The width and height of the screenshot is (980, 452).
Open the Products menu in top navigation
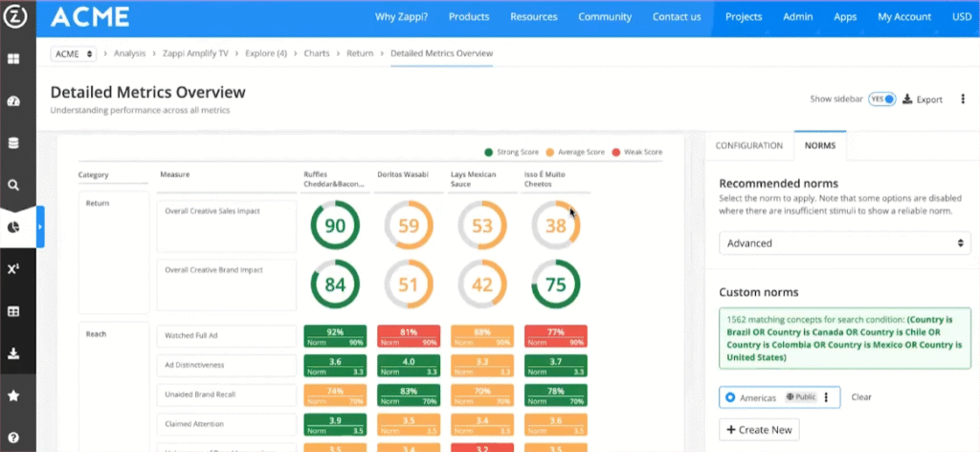click(x=469, y=16)
